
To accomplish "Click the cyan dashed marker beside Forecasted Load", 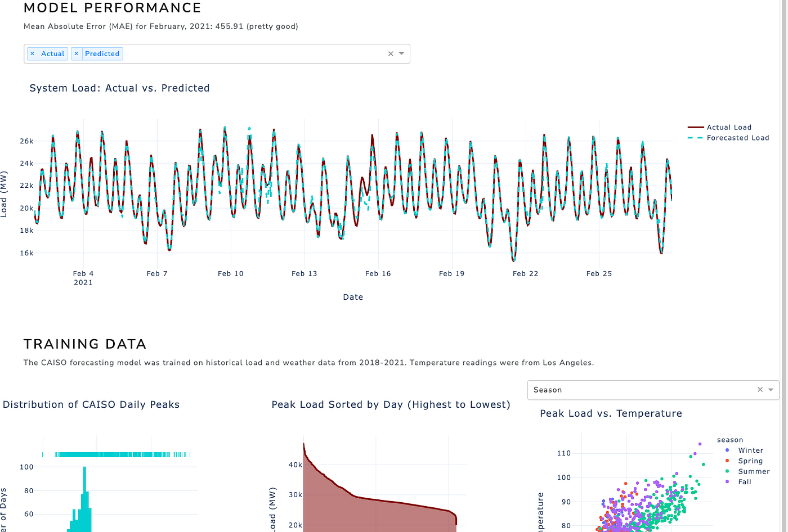I will (x=695, y=138).
